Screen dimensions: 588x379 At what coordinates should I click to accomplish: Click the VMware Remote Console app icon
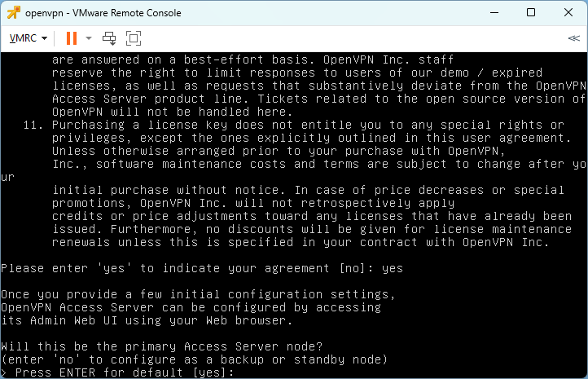(14, 12)
